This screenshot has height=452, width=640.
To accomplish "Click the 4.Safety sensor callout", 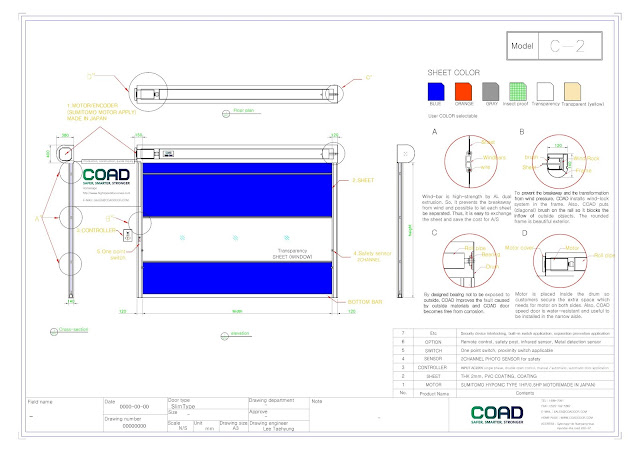I will [372, 256].
